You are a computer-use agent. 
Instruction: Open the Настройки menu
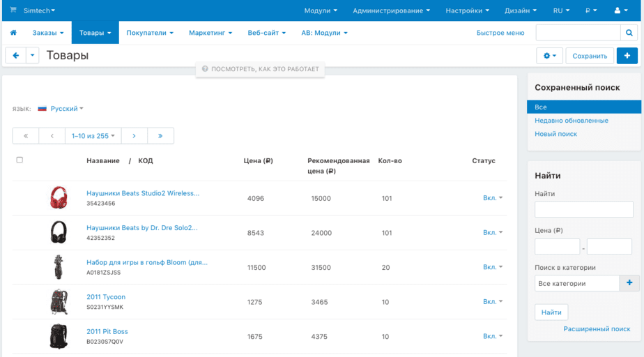[x=468, y=10]
